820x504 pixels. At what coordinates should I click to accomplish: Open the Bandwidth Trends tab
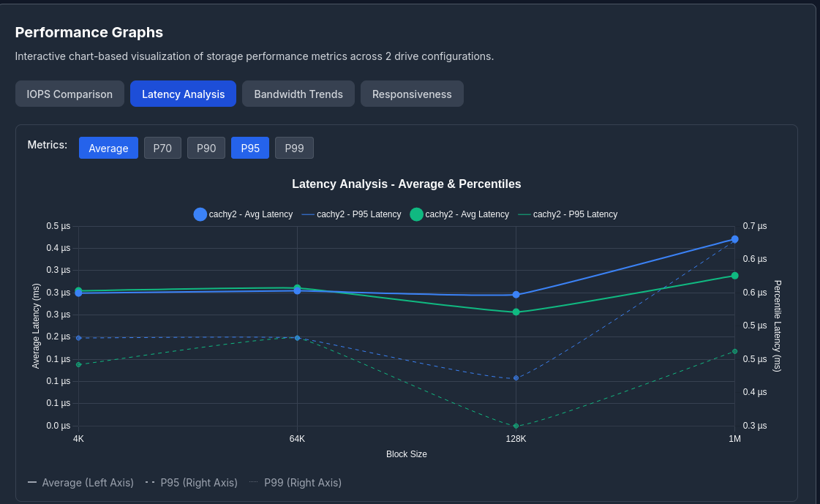tap(298, 94)
